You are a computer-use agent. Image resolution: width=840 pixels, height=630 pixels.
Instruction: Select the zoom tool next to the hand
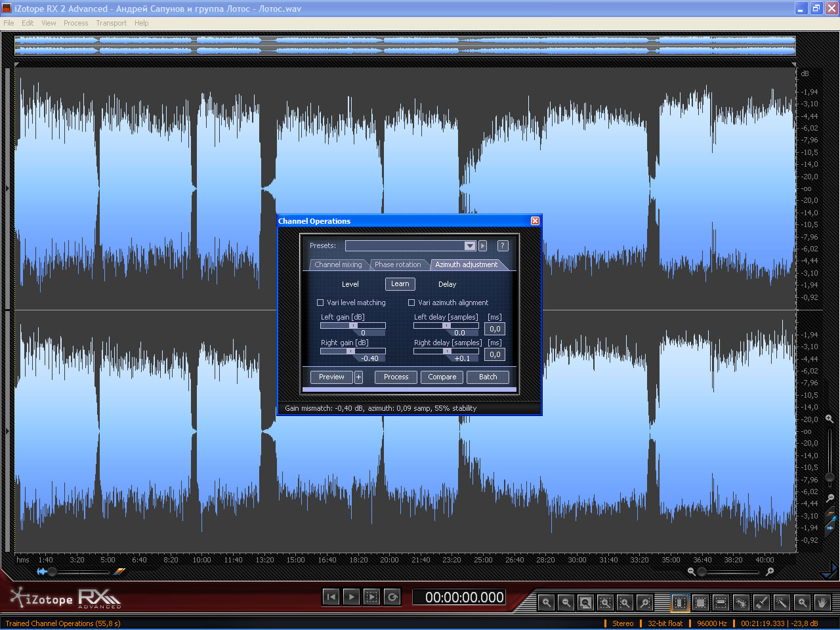pyautogui.click(x=802, y=602)
